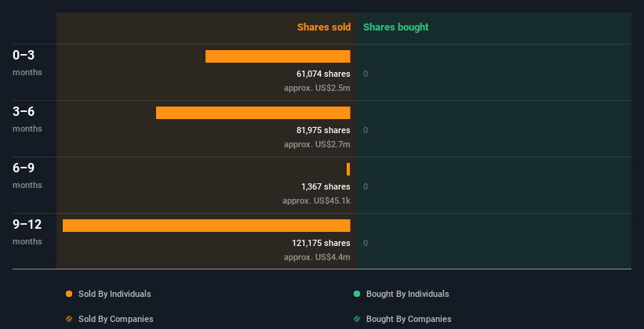This screenshot has height=329, width=644.
Task: Click the striped Bought By Companies legend icon
Action: 357,319
